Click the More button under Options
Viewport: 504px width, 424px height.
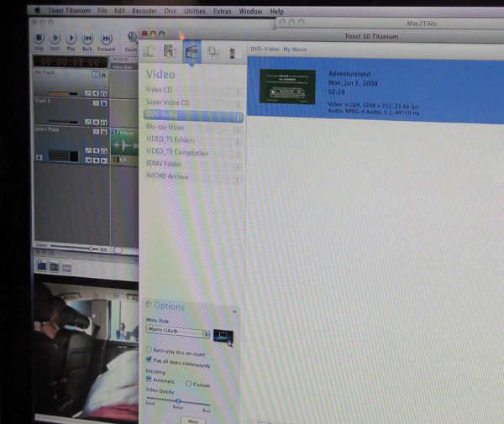pyautogui.click(x=193, y=421)
